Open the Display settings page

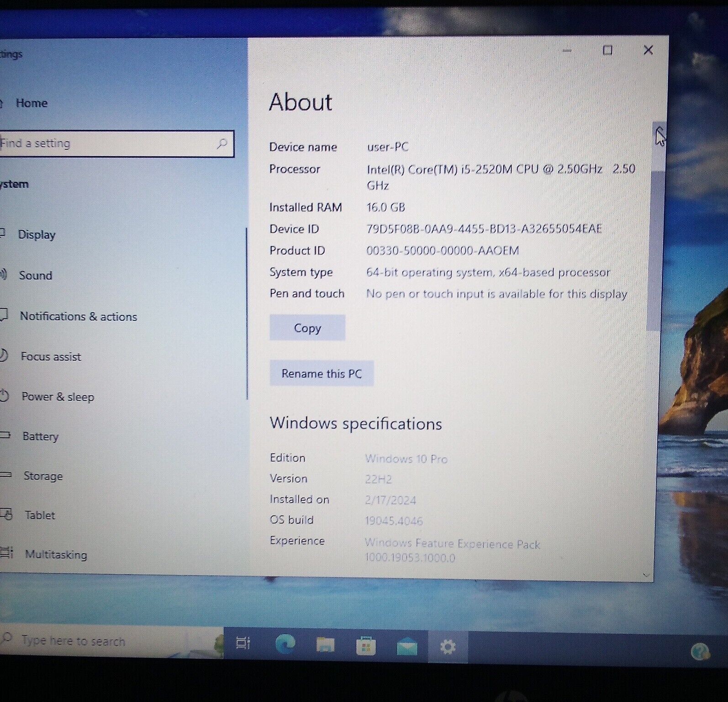tap(37, 234)
